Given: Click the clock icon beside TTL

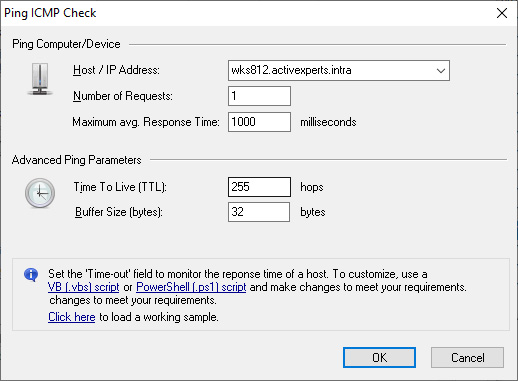Looking at the screenshot, I should [x=40, y=193].
